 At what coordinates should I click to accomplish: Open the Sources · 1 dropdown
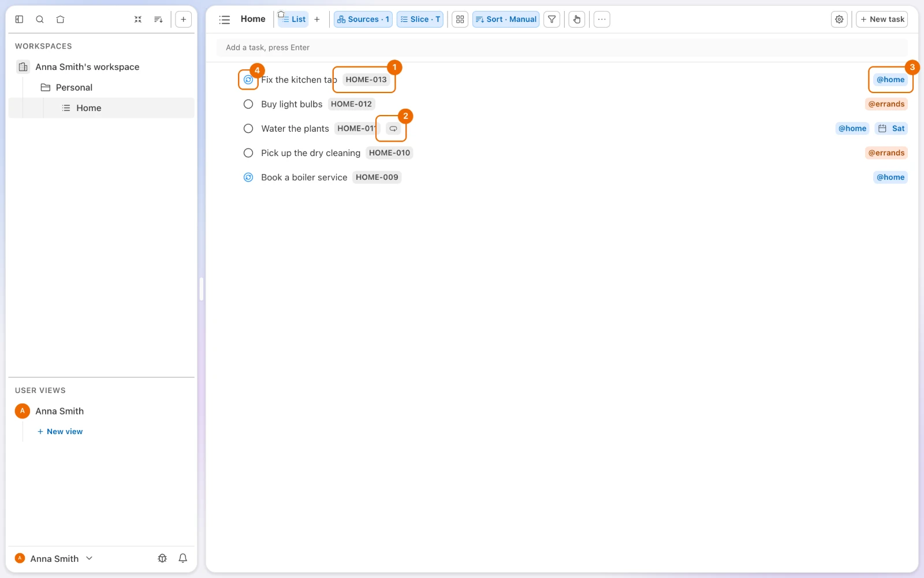(363, 19)
